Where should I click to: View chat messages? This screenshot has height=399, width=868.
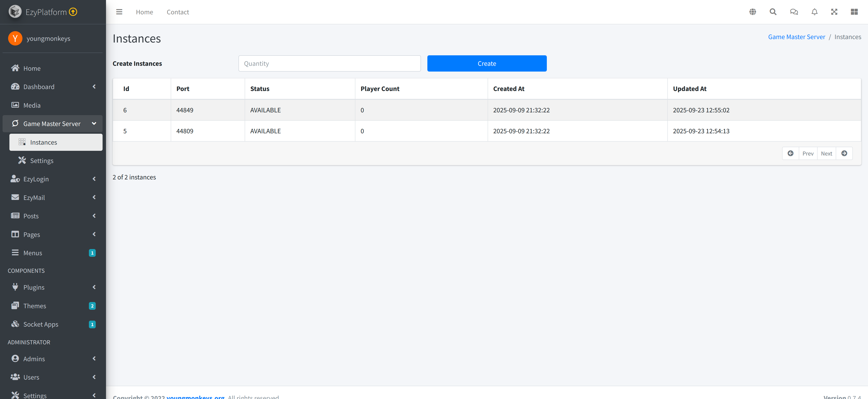794,12
